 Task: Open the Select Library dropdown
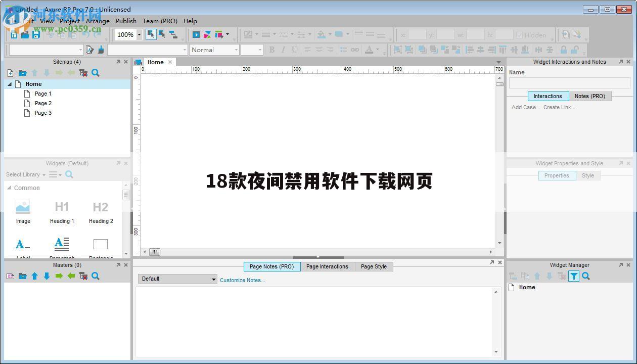click(x=26, y=174)
